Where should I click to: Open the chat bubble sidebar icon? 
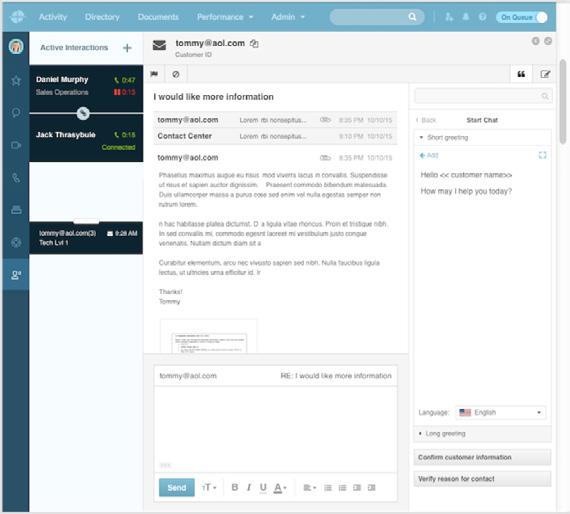coord(16,112)
